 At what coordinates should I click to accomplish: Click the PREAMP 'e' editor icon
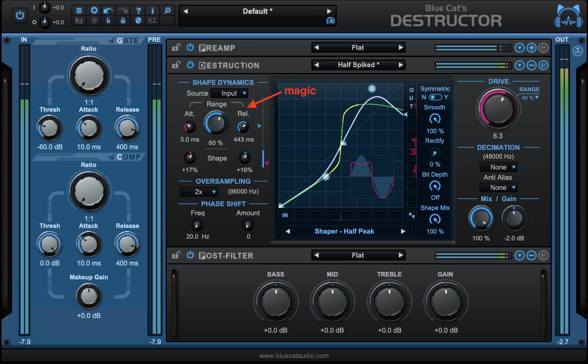pos(543,48)
